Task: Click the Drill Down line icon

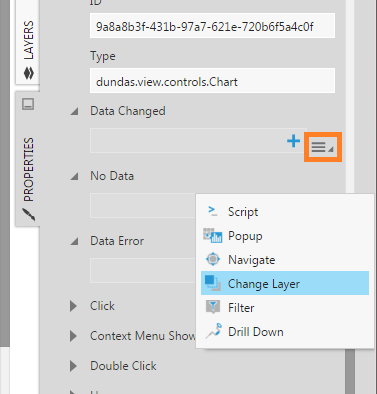Action: click(213, 331)
